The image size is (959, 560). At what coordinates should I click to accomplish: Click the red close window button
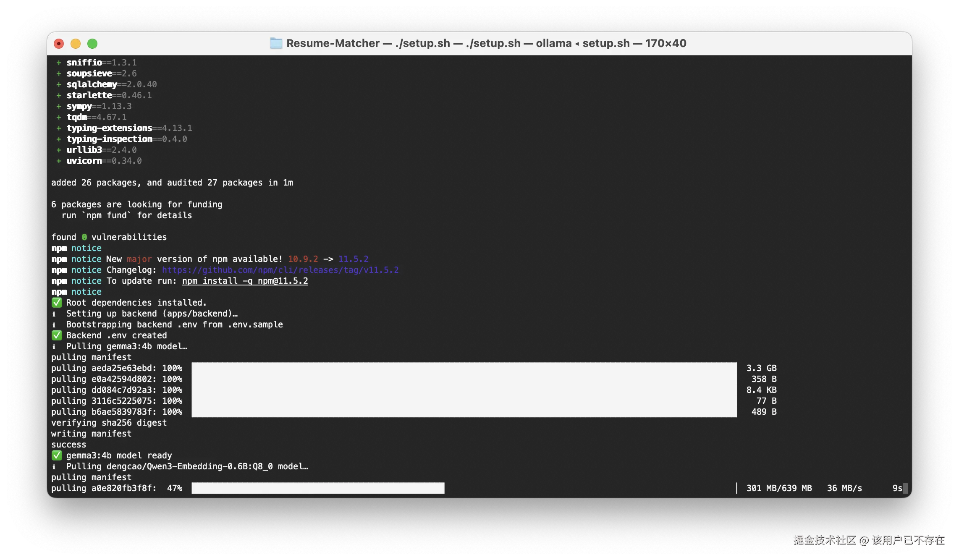click(x=59, y=44)
